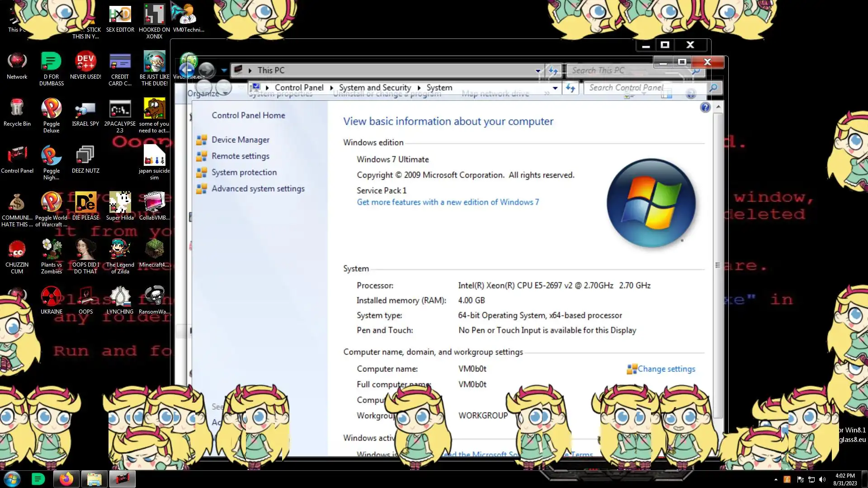Click the Control Panel window vertical scrollbar

point(718,266)
